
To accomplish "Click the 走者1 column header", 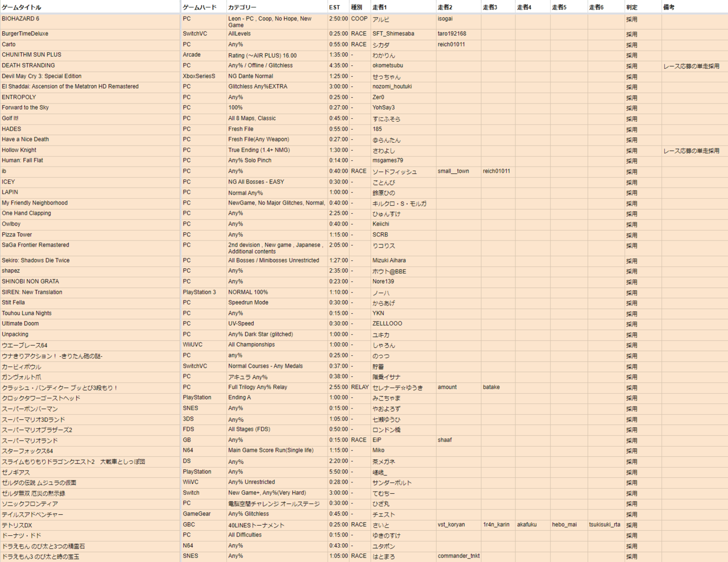I will tap(403, 7).
